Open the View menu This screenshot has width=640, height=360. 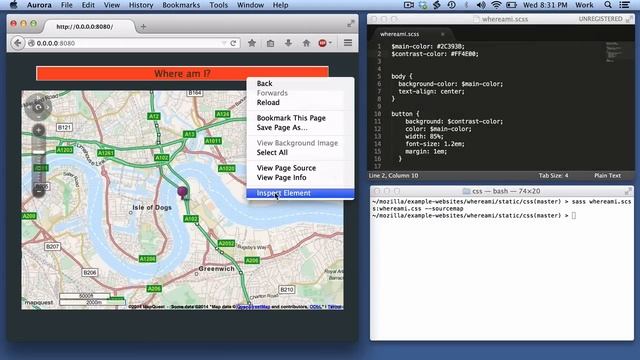112,5
